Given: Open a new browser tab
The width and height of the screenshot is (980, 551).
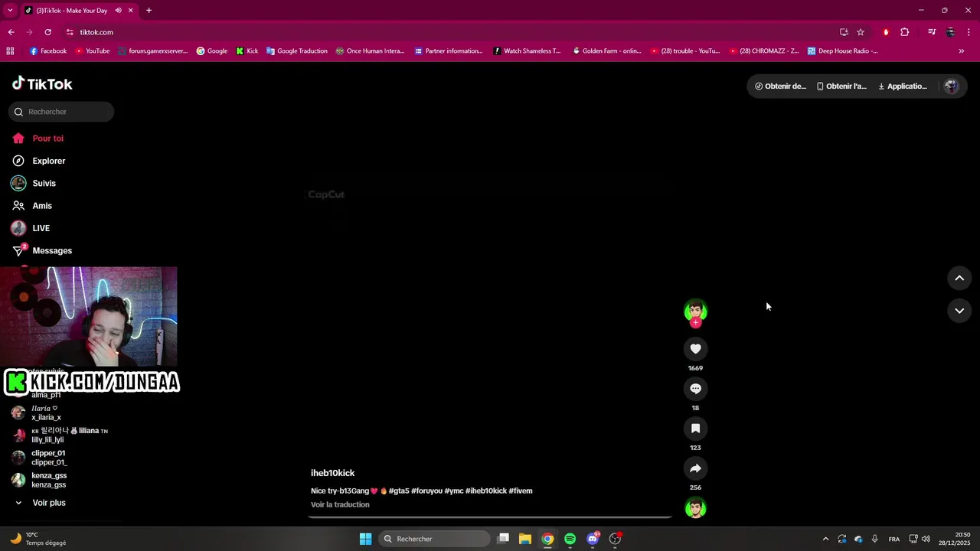Looking at the screenshot, I should (x=149, y=11).
